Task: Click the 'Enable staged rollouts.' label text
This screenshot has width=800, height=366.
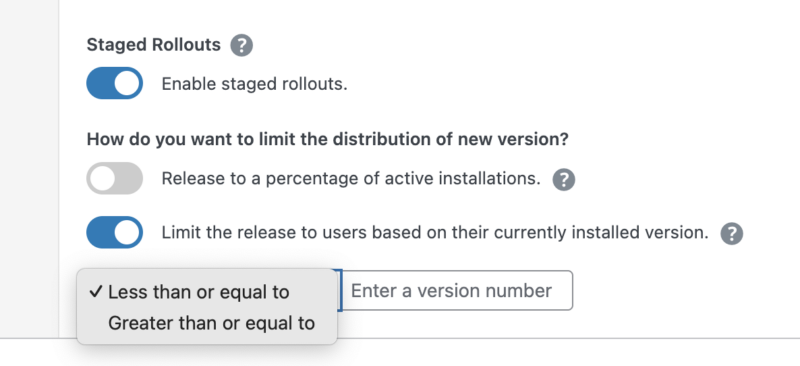Action: (254, 84)
